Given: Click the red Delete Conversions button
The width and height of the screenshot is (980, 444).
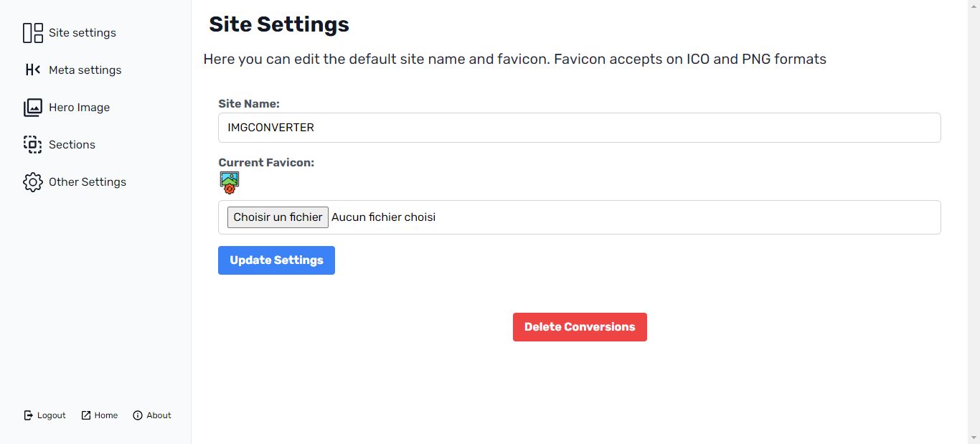Looking at the screenshot, I should click(x=580, y=327).
